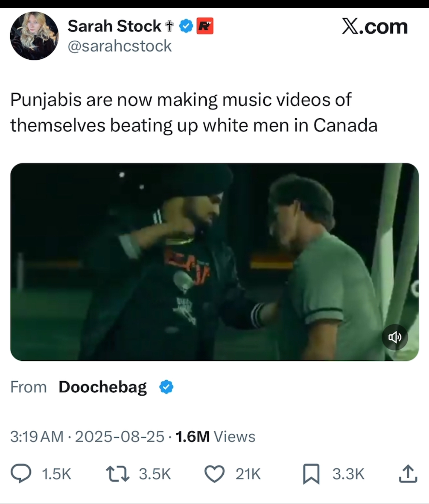
Task: Click the X.com logo text
Action: pos(375,26)
